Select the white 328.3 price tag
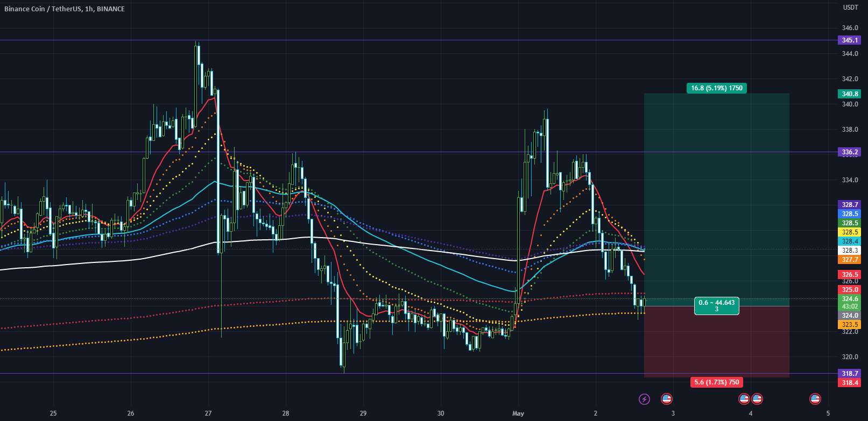The width and height of the screenshot is (868, 421). [x=850, y=251]
